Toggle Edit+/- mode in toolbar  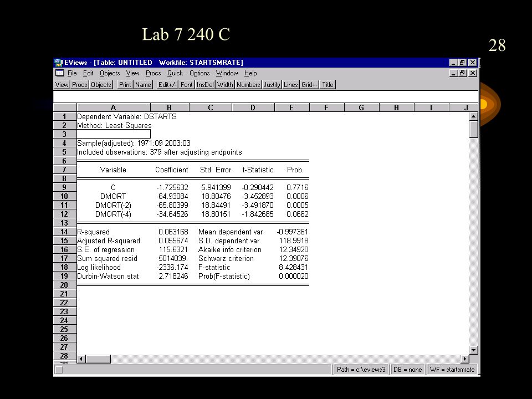pos(167,84)
